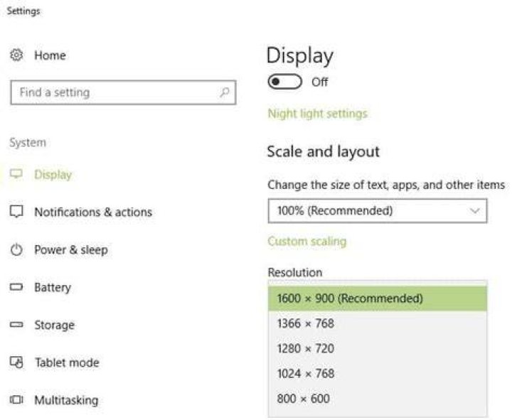
Task: Select 1366 × 768 resolution
Action: 378,323
